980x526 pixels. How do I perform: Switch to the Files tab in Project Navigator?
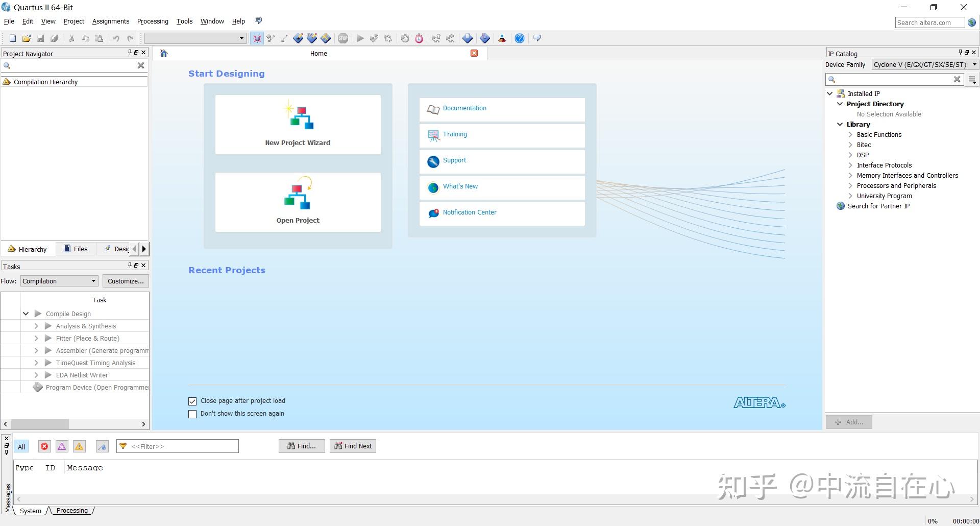pos(76,249)
